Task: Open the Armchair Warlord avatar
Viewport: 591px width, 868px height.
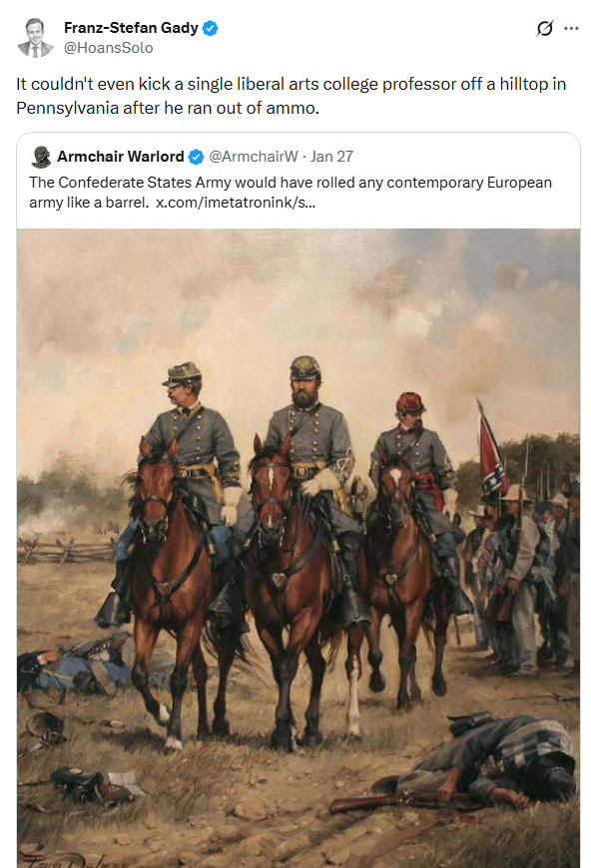Action: coord(41,158)
